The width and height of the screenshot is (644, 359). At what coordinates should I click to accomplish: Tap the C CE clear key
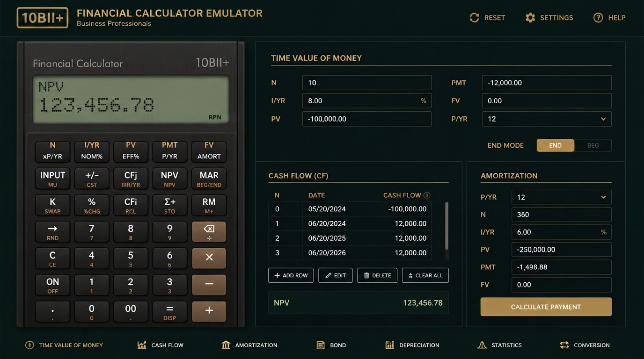pos(52,258)
